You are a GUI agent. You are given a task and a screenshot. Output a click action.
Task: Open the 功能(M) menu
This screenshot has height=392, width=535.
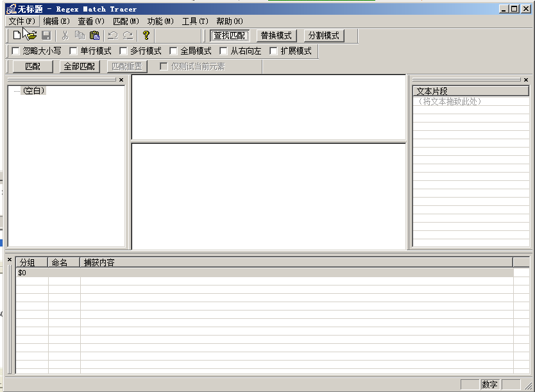click(x=160, y=21)
